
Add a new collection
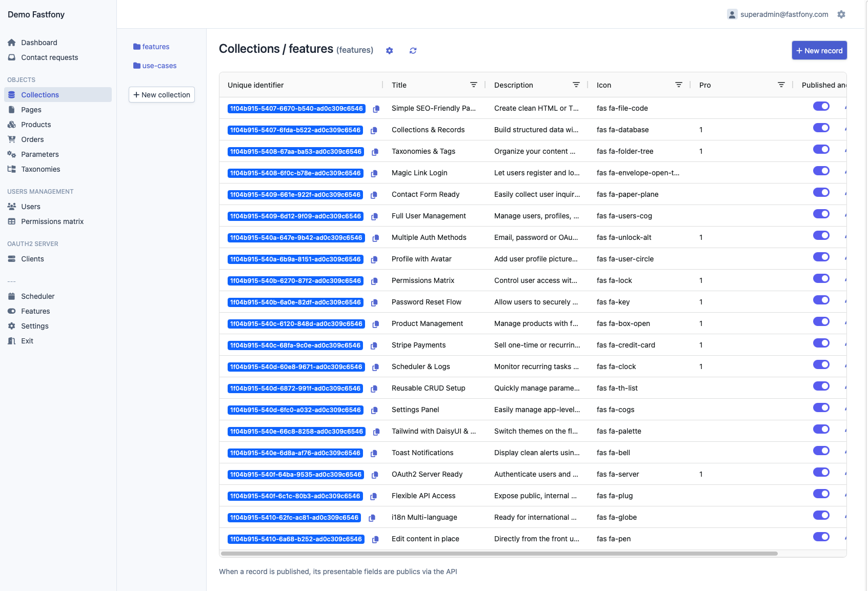coord(162,95)
